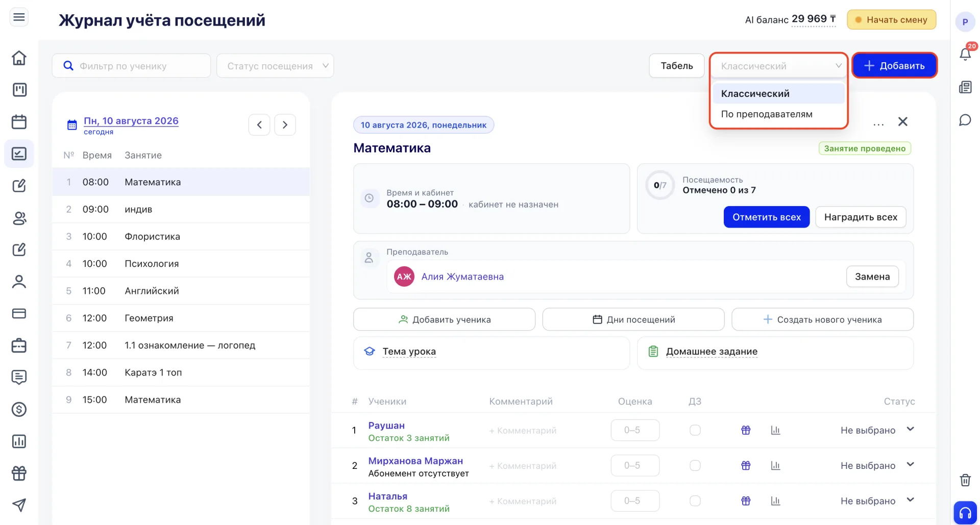This screenshot has height=525, width=980.
Task: Open statistics chart icon for Мирханова Маржан
Action: 775,465
